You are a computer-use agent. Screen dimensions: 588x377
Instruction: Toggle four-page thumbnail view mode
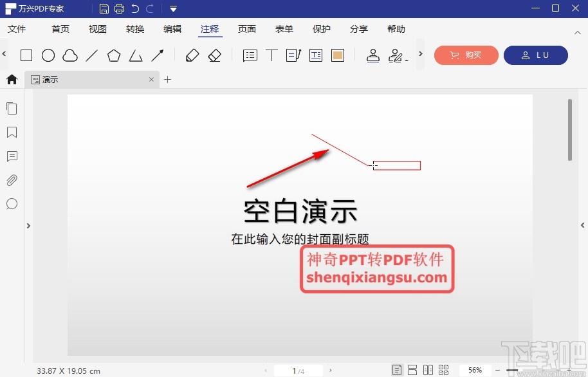coord(443,369)
